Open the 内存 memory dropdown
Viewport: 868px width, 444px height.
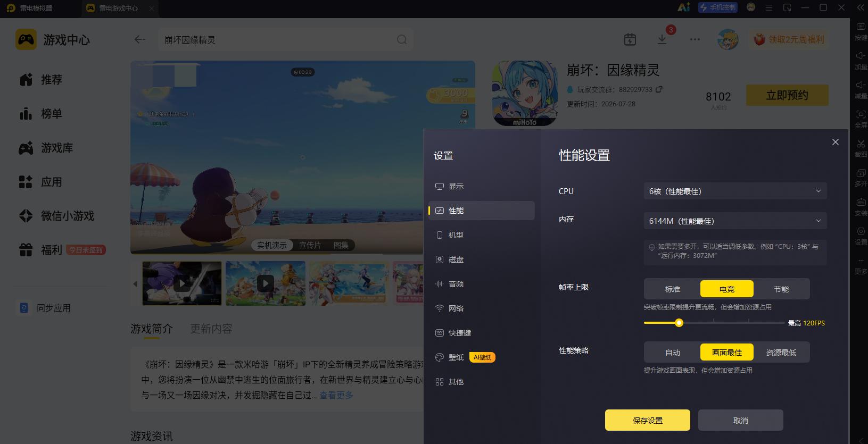click(x=735, y=221)
